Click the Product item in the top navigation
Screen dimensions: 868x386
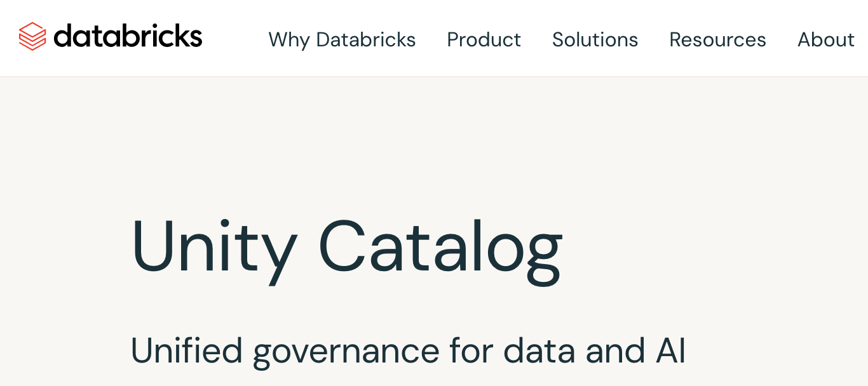484,39
